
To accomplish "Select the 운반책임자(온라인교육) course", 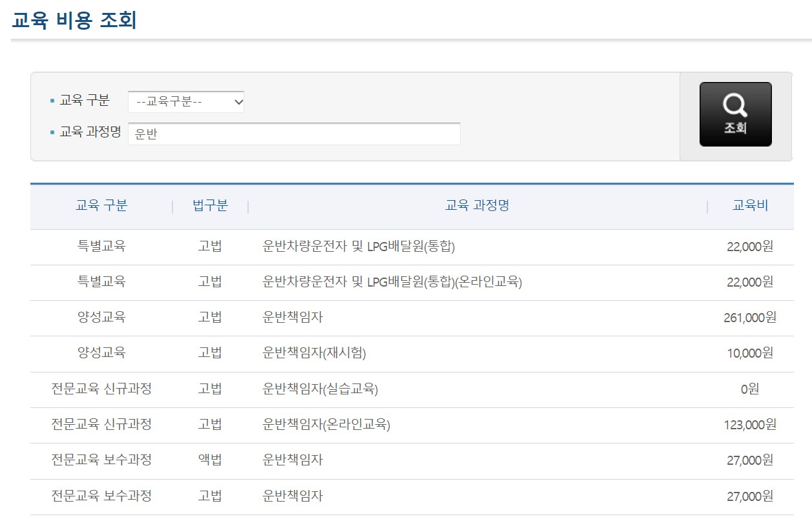I will (326, 425).
